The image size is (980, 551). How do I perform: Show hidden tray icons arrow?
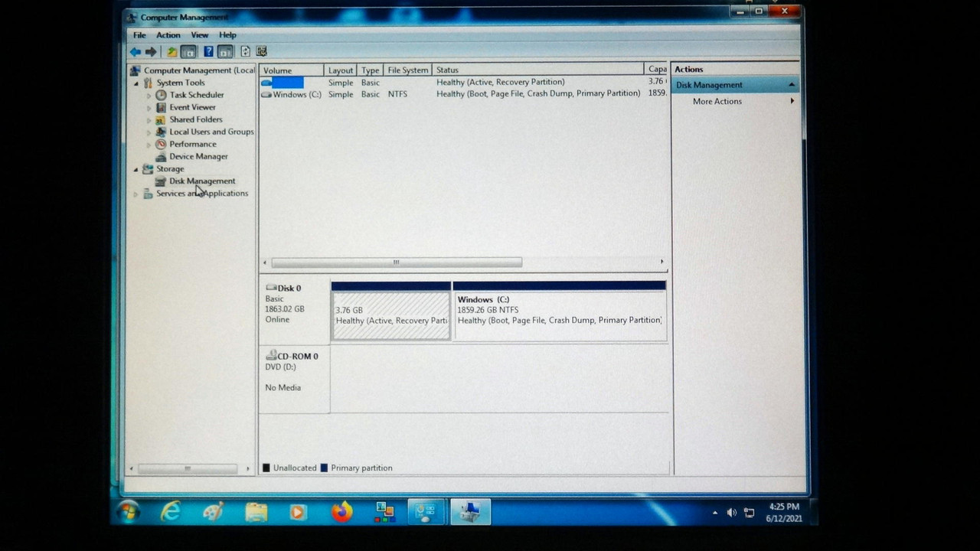[x=715, y=513]
